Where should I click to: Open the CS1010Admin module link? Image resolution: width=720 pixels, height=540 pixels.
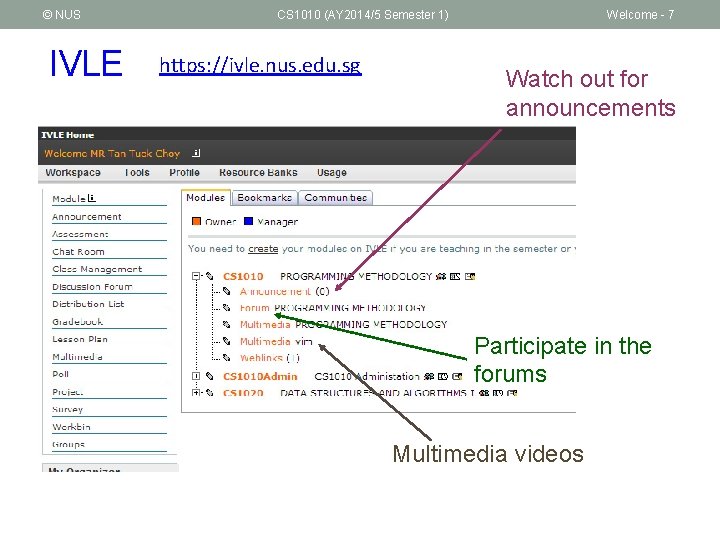(x=260, y=377)
